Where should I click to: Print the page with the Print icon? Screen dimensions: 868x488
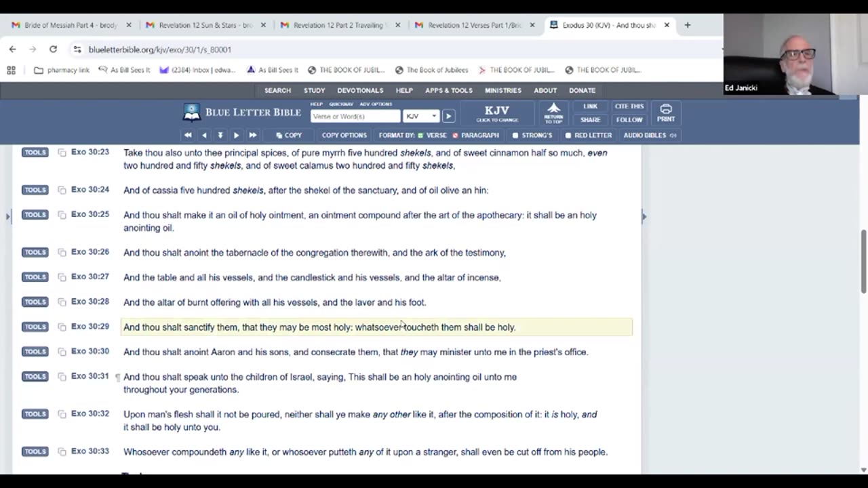point(665,113)
